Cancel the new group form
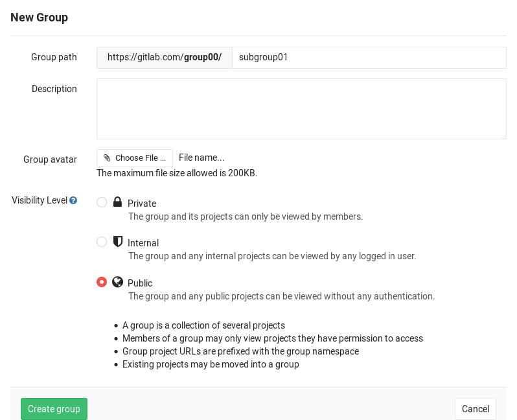This screenshot has height=420, width=517. (476, 409)
